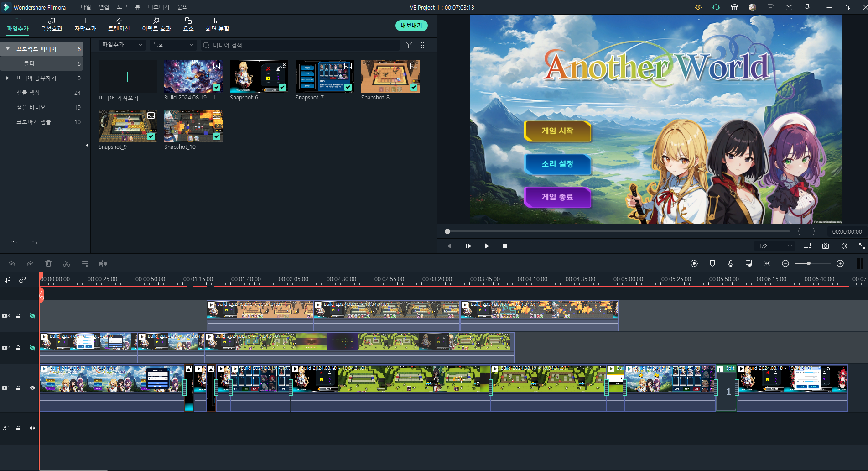Collapse the media sidebar panel arrow
Image resolution: width=868 pixels, height=471 pixels.
(x=87, y=145)
